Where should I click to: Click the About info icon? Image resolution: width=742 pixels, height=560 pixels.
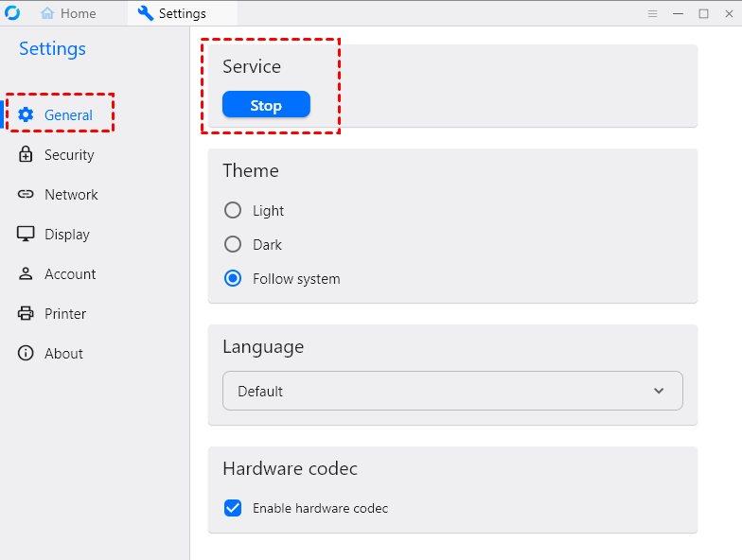coord(26,354)
